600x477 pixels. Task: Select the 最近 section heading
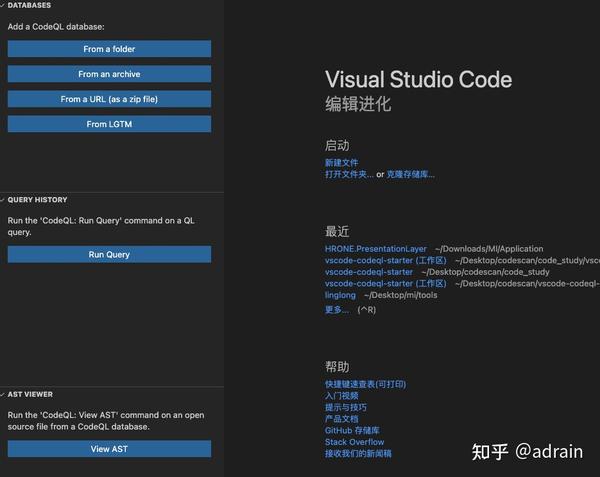point(337,231)
